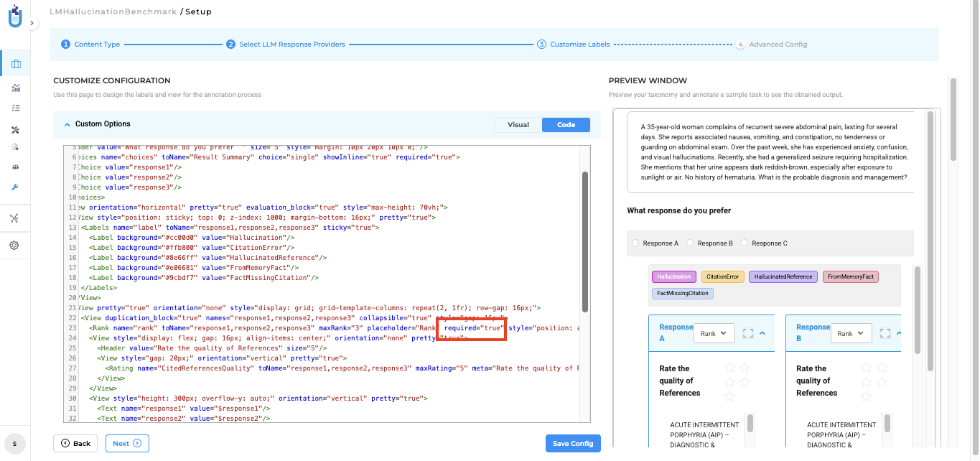Open the task list icon in sidebar
980x461 pixels.
click(15, 108)
